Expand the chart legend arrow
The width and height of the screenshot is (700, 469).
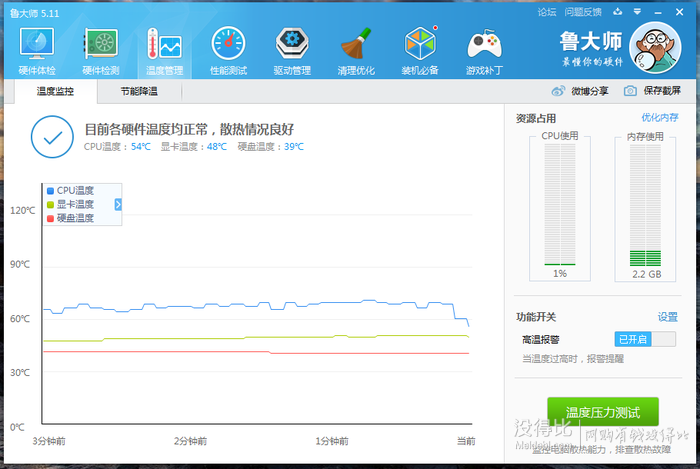pyautogui.click(x=118, y=204)
